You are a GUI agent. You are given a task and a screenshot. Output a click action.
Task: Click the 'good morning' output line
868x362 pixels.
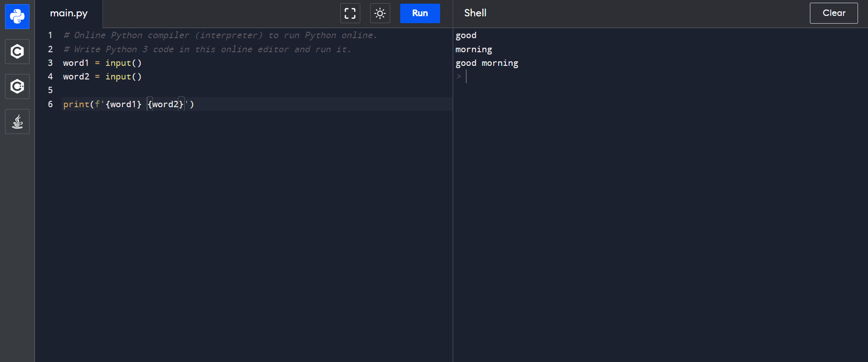click(x=486, y=63)
